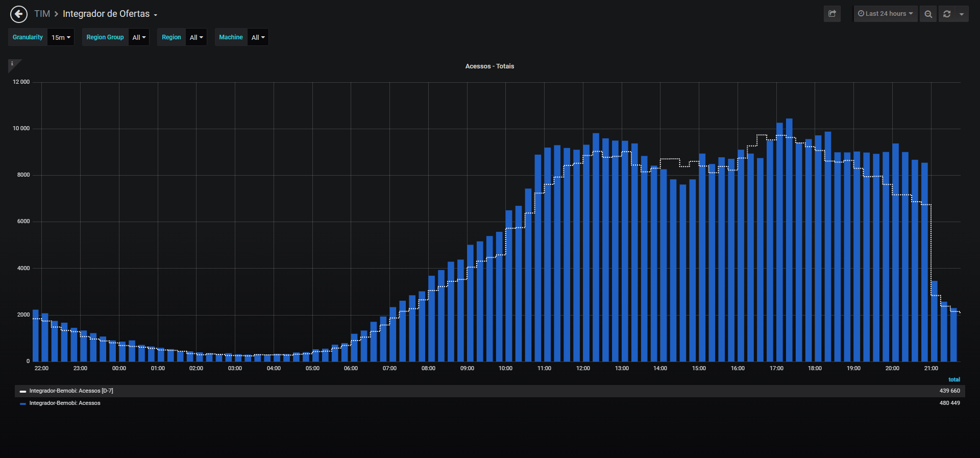Screen dimensions: 980x458
Task: Click the 10 000 y-axis label
Action: coord(21,129)
